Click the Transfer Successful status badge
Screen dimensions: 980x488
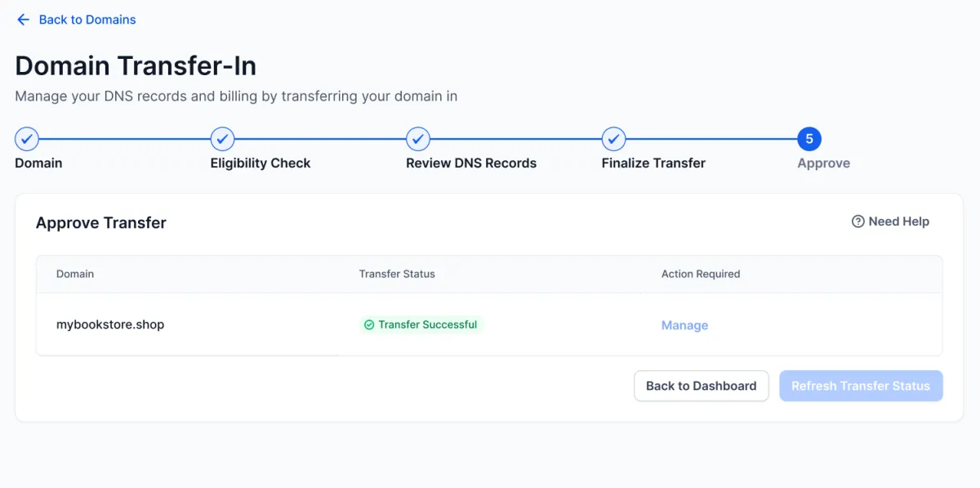[x=421, y=325]
